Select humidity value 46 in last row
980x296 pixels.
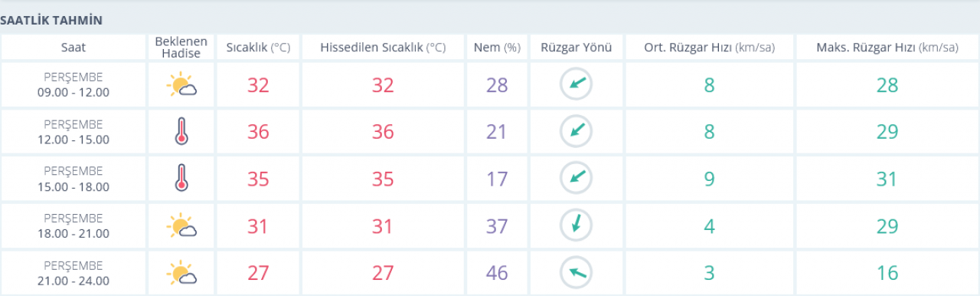[x=497, y=273]
